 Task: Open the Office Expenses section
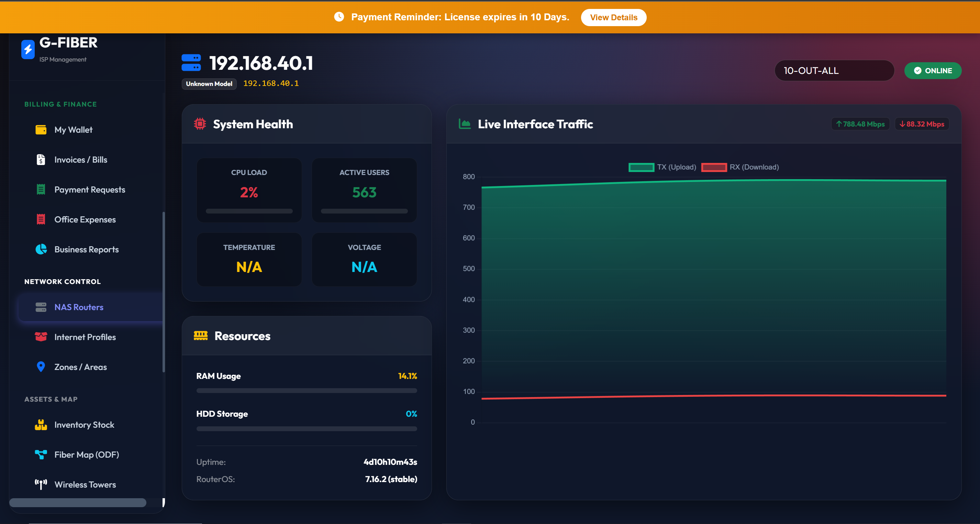[85, 220]
